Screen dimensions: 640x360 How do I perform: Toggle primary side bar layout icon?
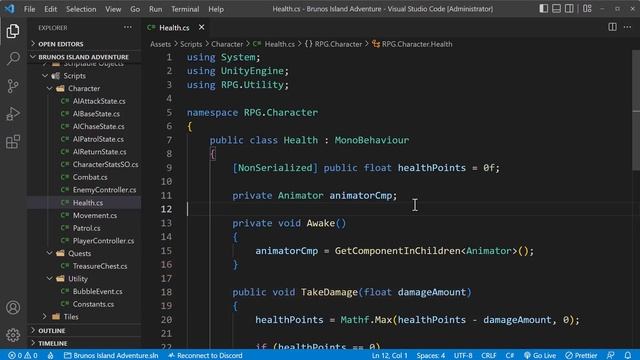point(544,9)
